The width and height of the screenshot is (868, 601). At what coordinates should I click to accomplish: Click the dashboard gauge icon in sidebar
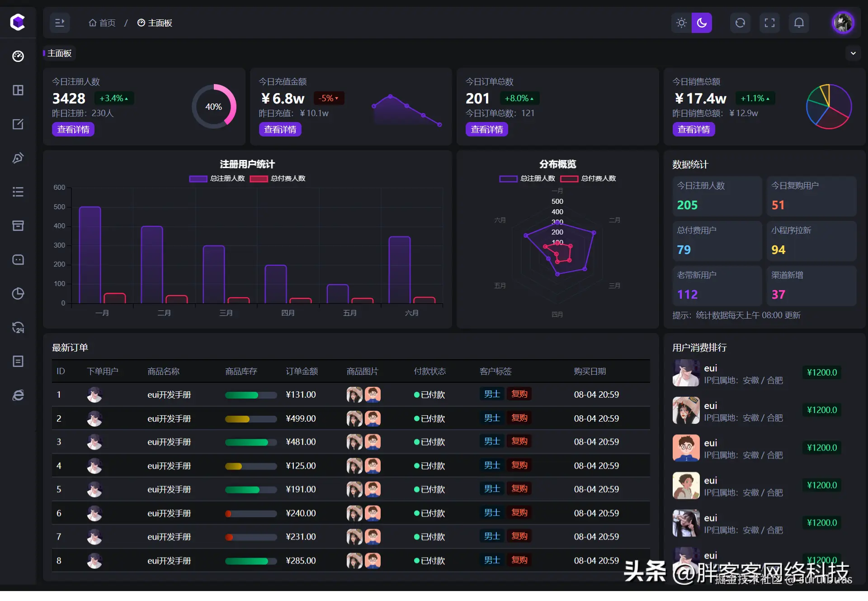coord(18,56)
